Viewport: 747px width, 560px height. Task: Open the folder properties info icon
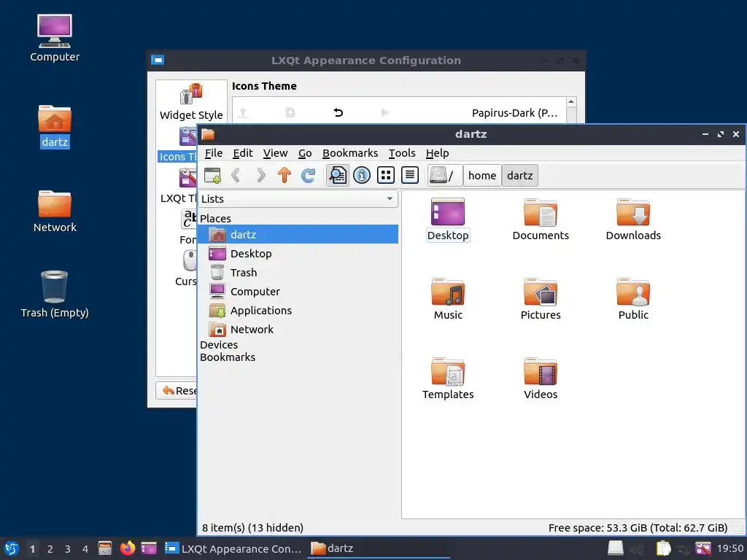(x=362, y=175)
